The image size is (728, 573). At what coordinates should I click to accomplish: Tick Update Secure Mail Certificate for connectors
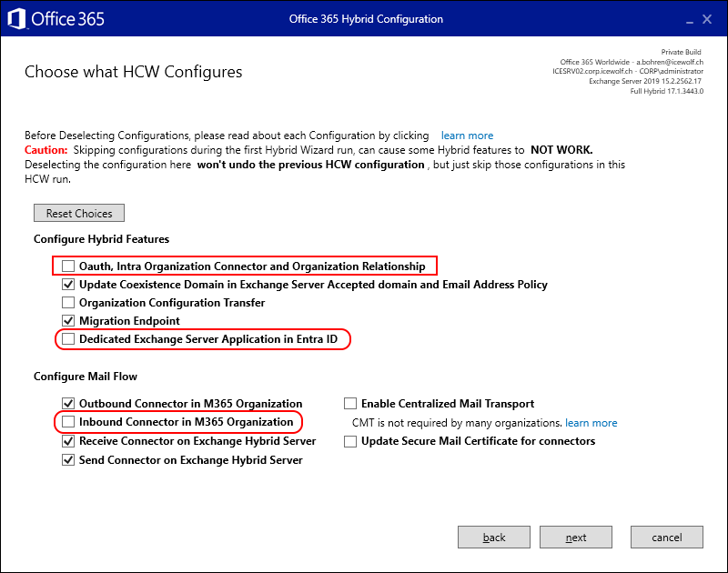(x=350, y=441)
